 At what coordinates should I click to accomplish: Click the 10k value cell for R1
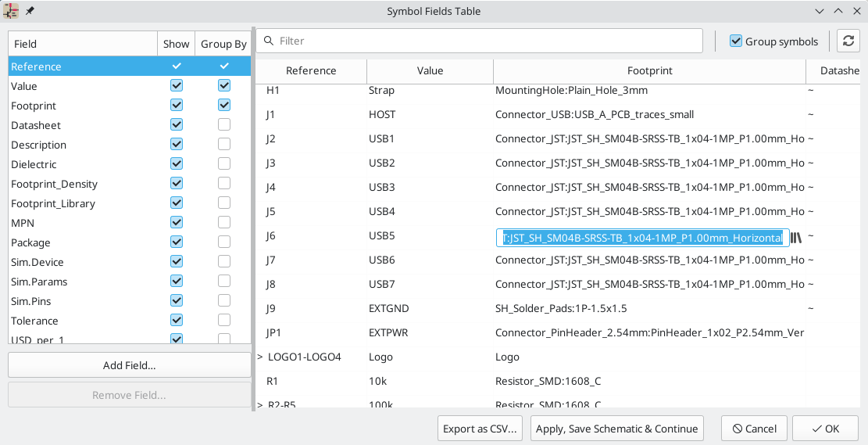430,381
